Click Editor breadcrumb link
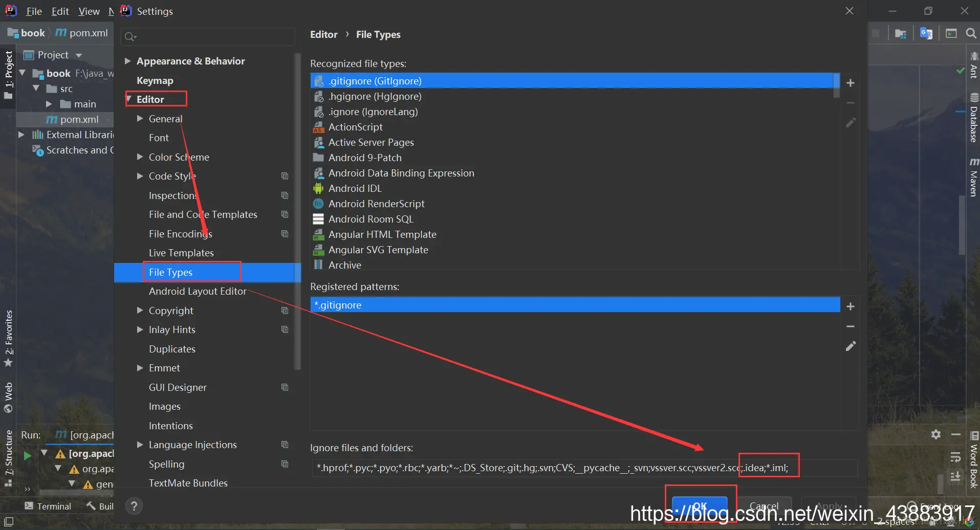The width and height of the screenshot is (980, 530). coord(324,34)
